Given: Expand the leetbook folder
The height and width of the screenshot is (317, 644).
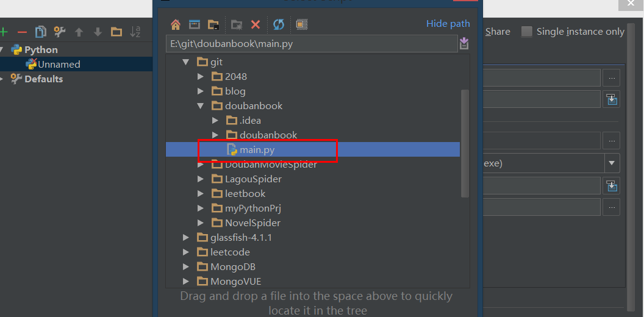Looking at the screenshot, I should (201, 194).
